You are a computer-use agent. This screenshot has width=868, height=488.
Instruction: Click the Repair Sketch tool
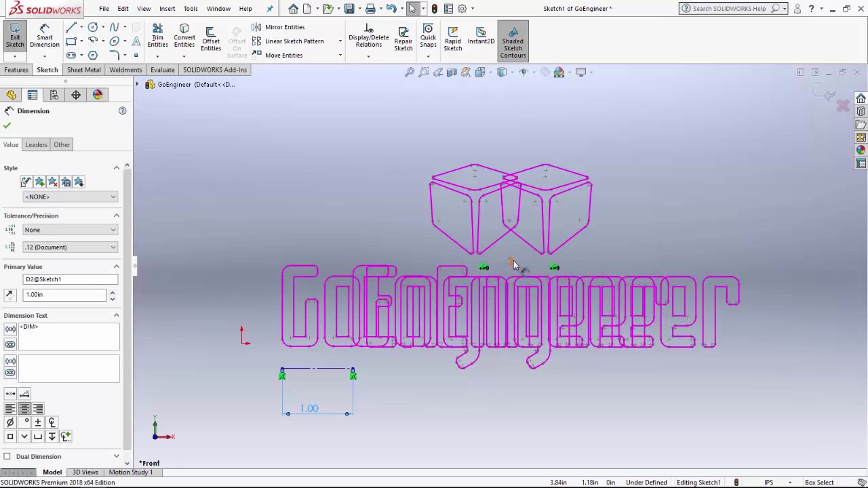(x=403, y=38)
